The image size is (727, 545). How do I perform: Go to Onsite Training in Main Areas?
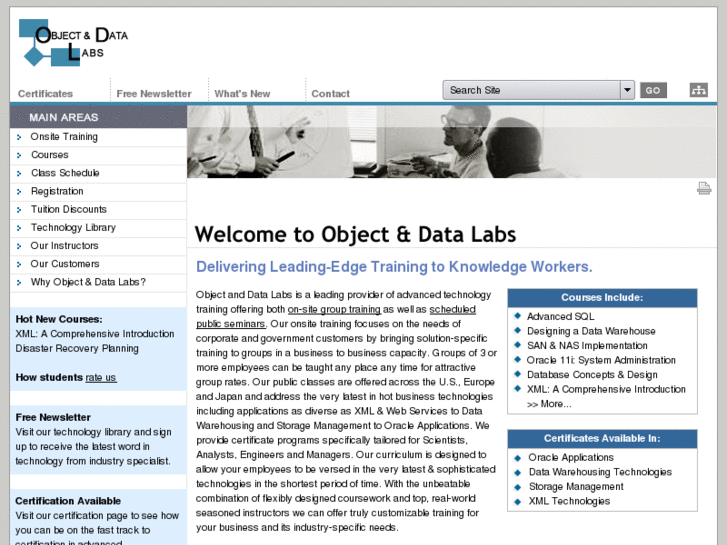pos(64,137)
